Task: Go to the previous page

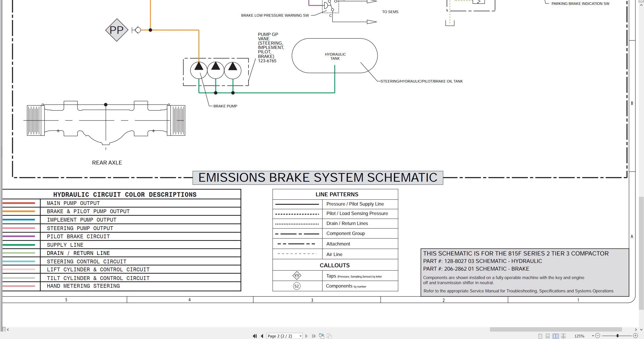Action: [x=262, y=336]
